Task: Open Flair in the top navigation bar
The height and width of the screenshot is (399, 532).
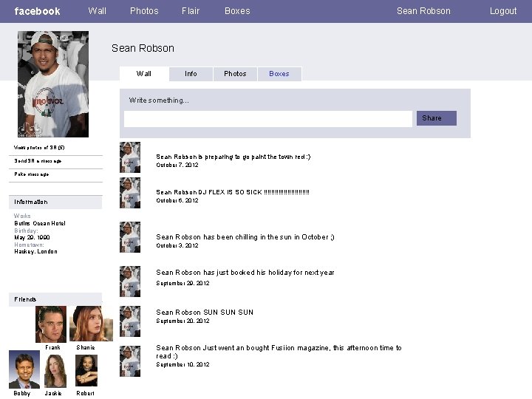Action: click(191, 11)
